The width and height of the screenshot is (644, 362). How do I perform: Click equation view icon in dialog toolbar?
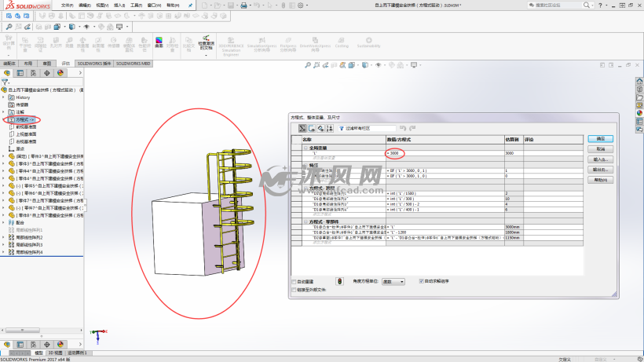click(x=302, y=129)
